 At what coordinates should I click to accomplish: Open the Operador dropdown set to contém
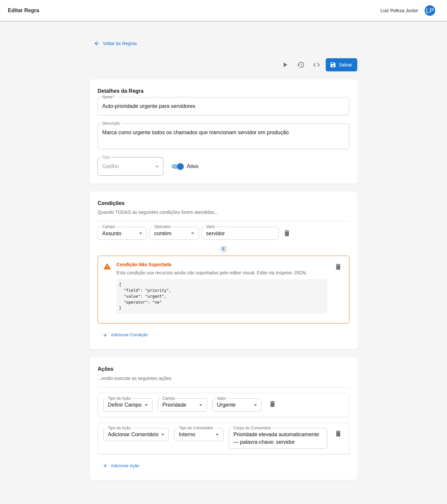pyautogui.click(x=174, y=233)
